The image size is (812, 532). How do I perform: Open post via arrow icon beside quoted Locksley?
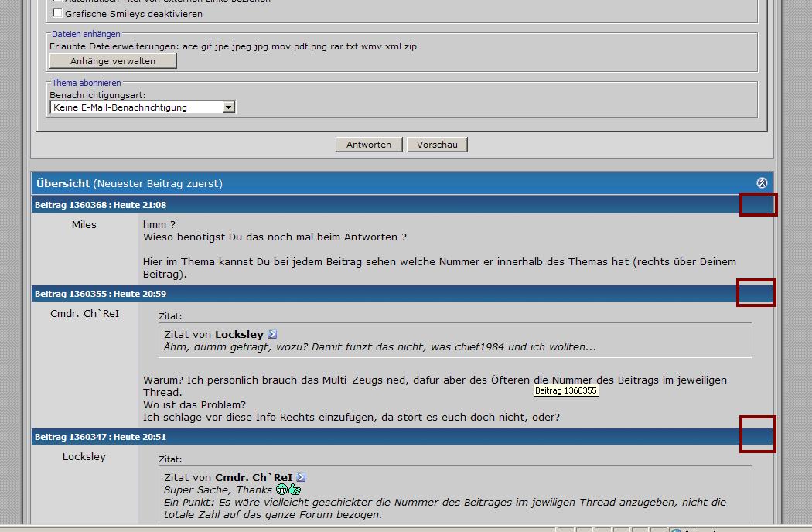(272, 335)
